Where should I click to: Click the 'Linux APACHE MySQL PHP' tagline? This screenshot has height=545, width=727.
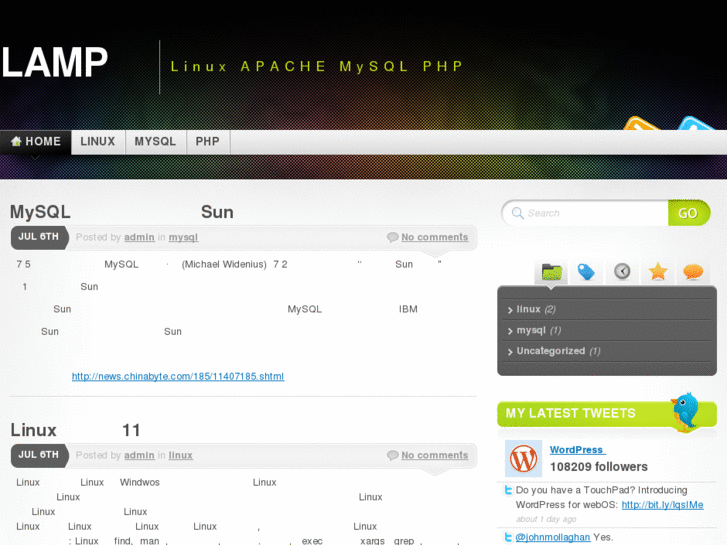click(317, 66)
